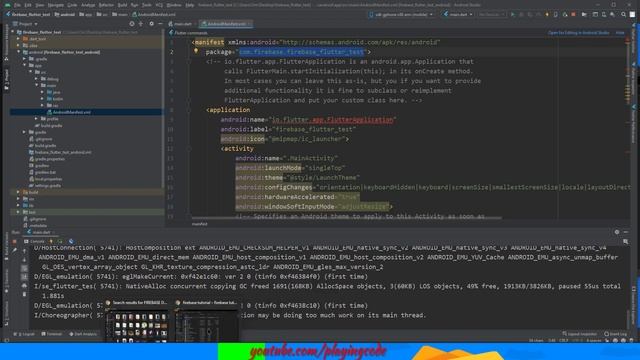The height and width of the screenshot is (360, 640).
Task: Click the selected package name string in the editor
Action: pyautogui.click(x=301, y=52)
